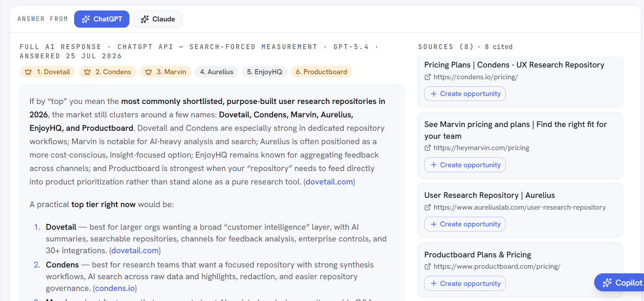Click sparkle icon on Copilot button
The width and height of the screenshot is (644, 301).
tap(607, 283)
